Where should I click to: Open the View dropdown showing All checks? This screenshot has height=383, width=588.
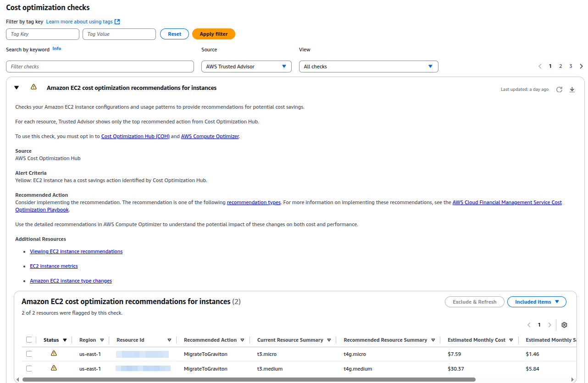click(368, 67)
